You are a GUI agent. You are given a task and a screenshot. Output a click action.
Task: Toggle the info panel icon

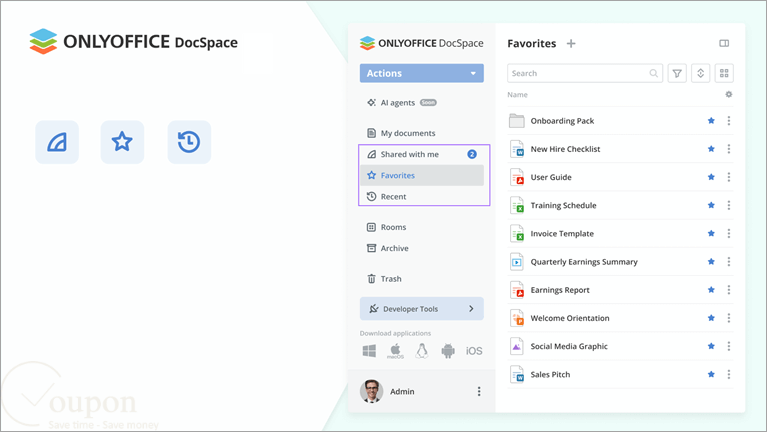724,44
